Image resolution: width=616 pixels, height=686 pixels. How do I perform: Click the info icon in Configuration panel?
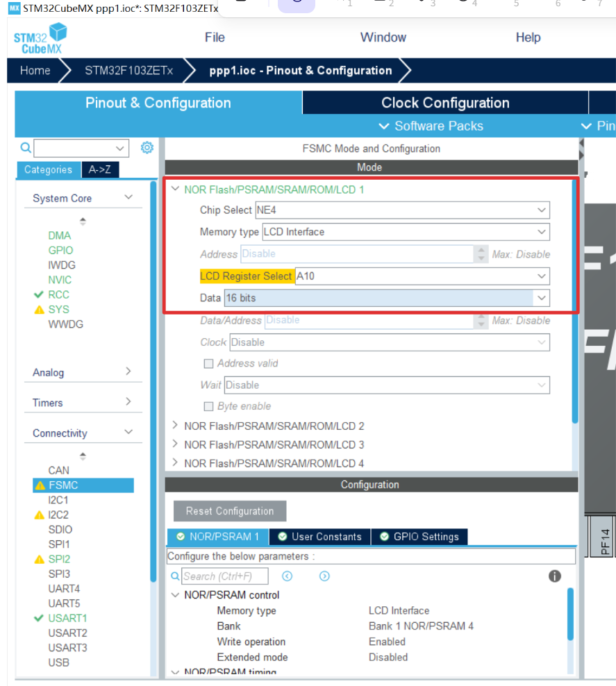[554, 576]
